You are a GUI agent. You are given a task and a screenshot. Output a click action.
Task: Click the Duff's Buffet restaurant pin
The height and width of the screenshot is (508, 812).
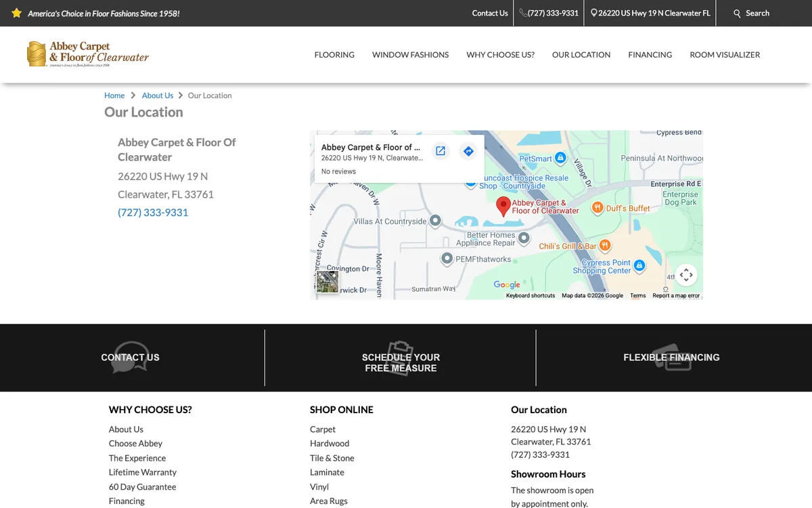[597, 208]
